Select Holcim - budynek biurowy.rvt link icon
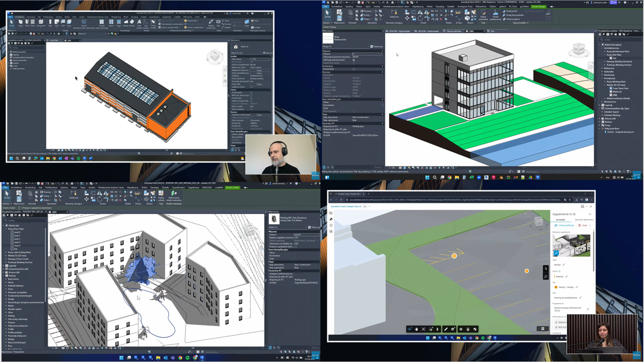The width and height of the screenshot is (644, 362). pos(605,132)
